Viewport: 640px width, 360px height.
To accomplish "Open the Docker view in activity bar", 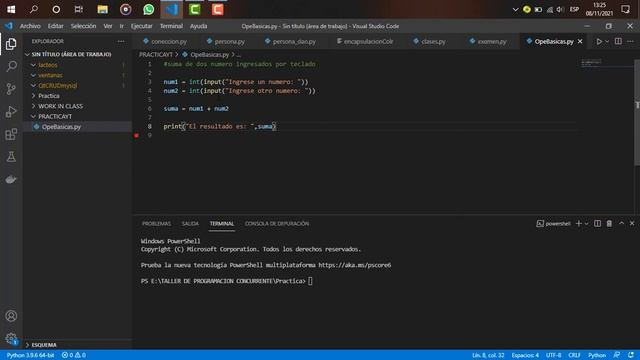I will click(x=11, y=179).
